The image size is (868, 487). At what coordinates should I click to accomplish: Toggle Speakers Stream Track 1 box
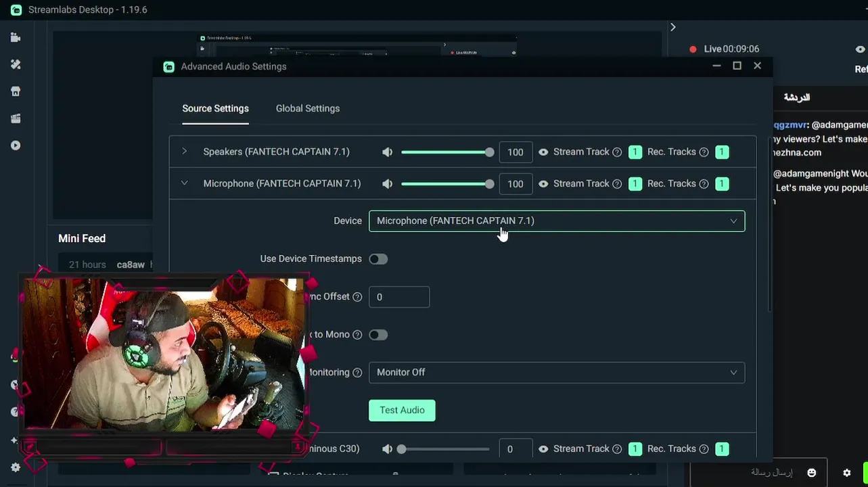click(635, 152)
